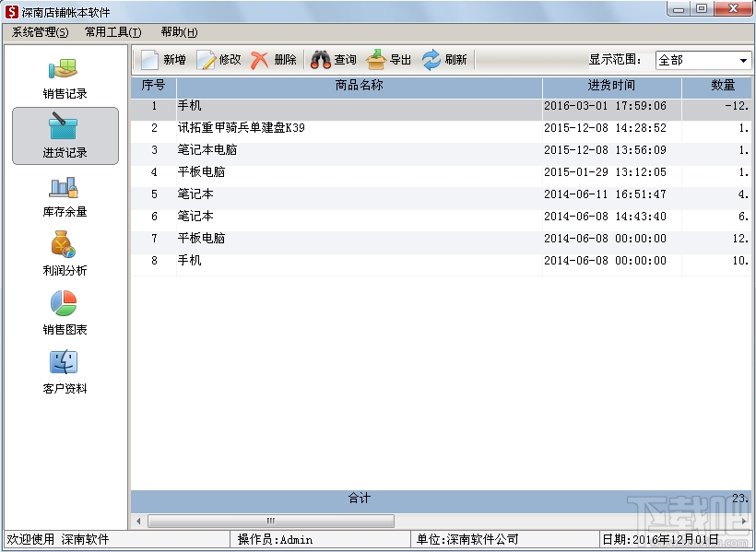Click the horizontal scrollbar thumb
756x552 pixels.
pyautogui.click(x=271, y=522)
